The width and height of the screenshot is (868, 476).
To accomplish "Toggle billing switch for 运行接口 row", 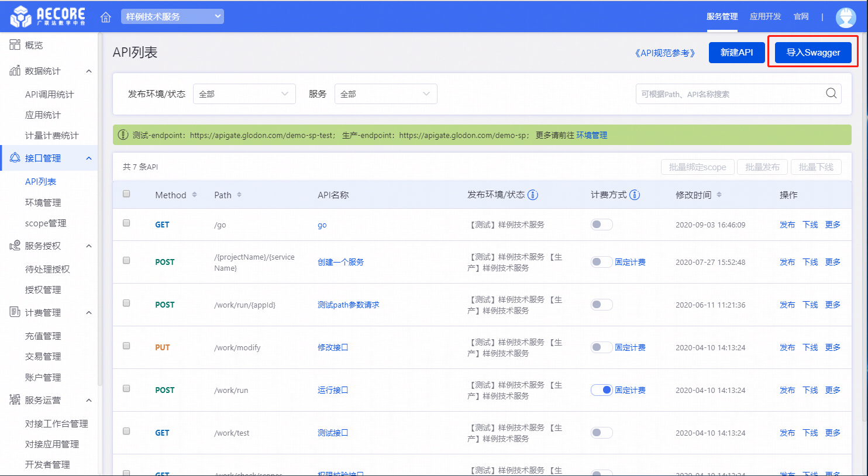I will pyautogui.click(x=601, y=390).
